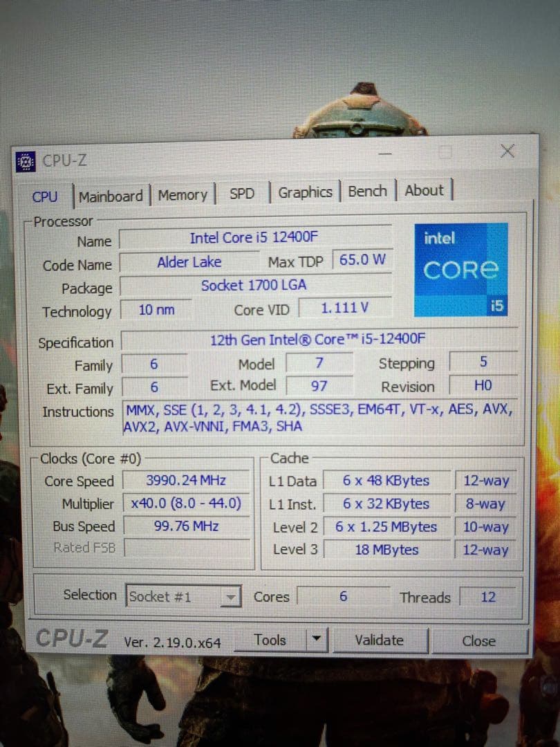Open the Memory tab
This screenshot has height=747, width=560.
point(183,195)
